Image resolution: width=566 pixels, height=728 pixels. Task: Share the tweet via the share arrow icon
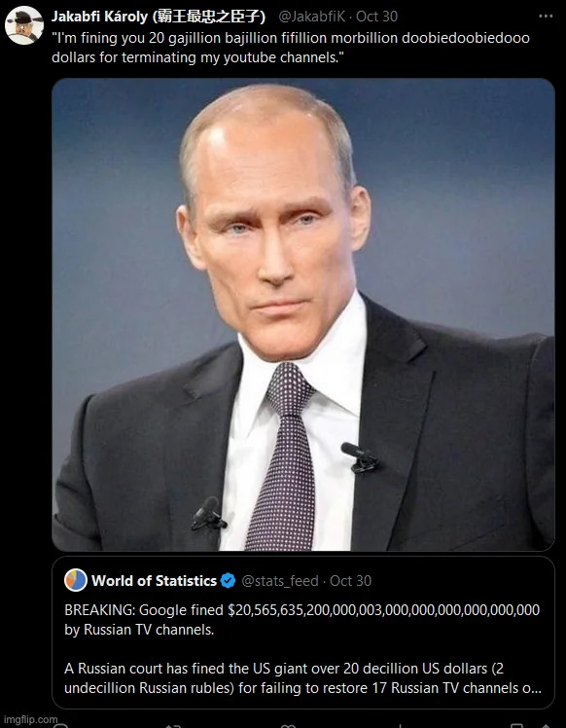[x=547, y=726]
